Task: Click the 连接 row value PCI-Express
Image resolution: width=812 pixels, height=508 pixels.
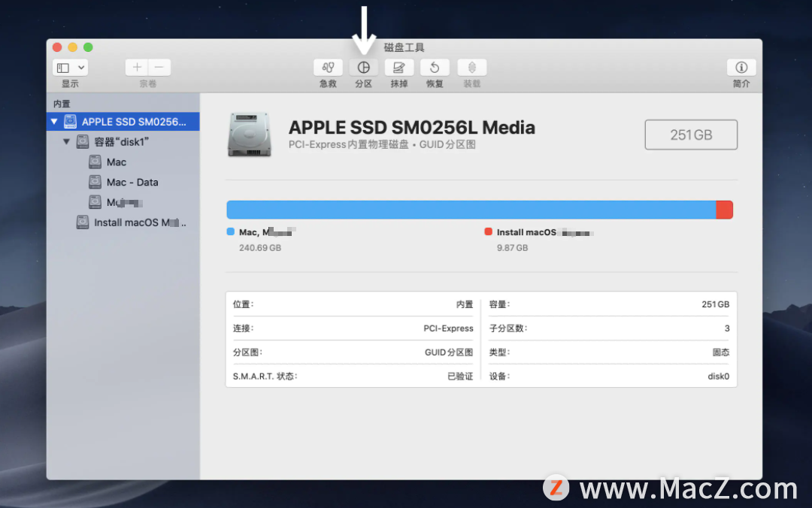Action: 448,328
